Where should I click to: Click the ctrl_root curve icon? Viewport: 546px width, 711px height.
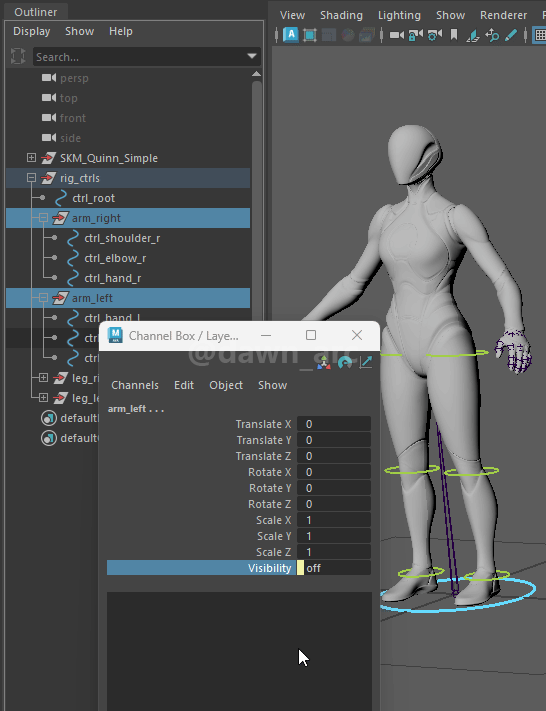pyautogui.click(x=61, y=198)
